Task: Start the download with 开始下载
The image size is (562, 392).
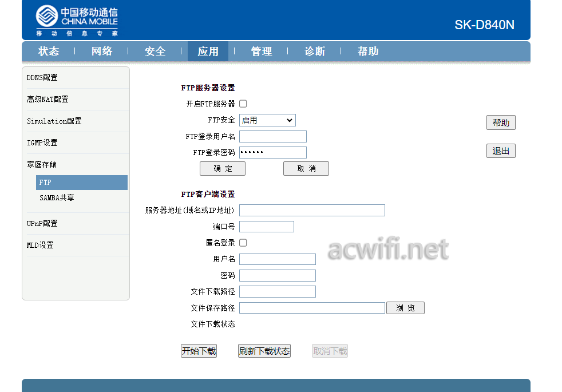Action: (199, 351)
